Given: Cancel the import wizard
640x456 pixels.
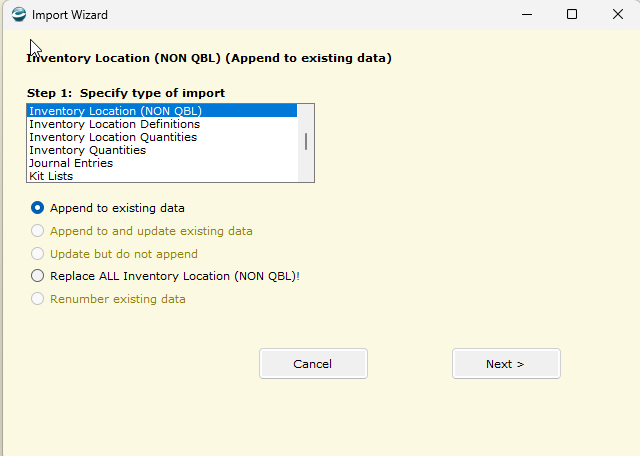Looking at the screenshot, I should [313, 363].
